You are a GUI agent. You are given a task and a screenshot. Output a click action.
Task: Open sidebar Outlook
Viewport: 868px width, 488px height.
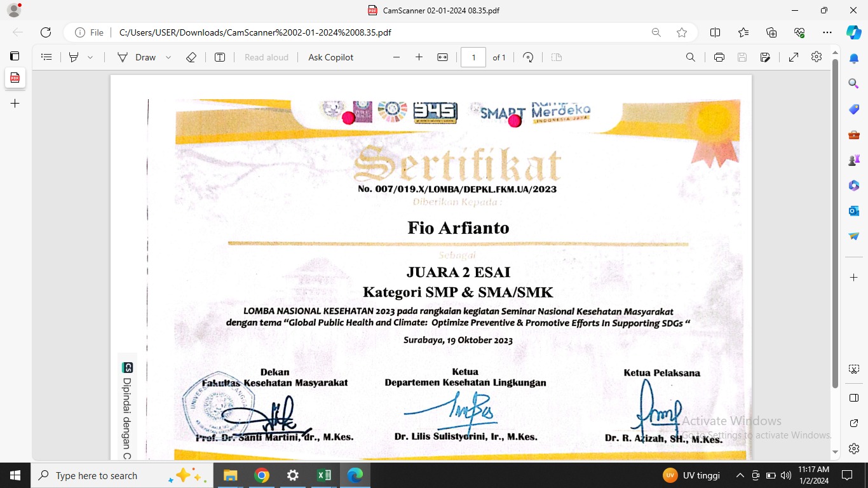pyautogui.click(x=854, y=210)
